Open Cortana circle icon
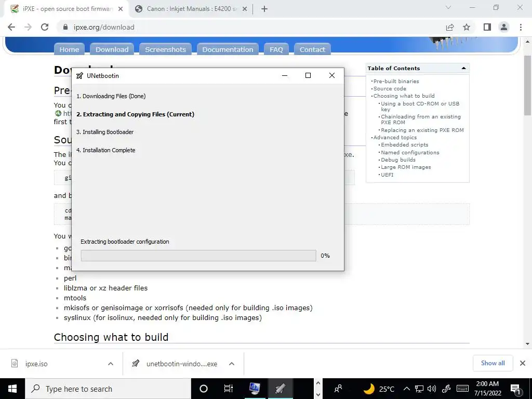The width and height of the screenshot is (532, 399). tap(204, 389)
